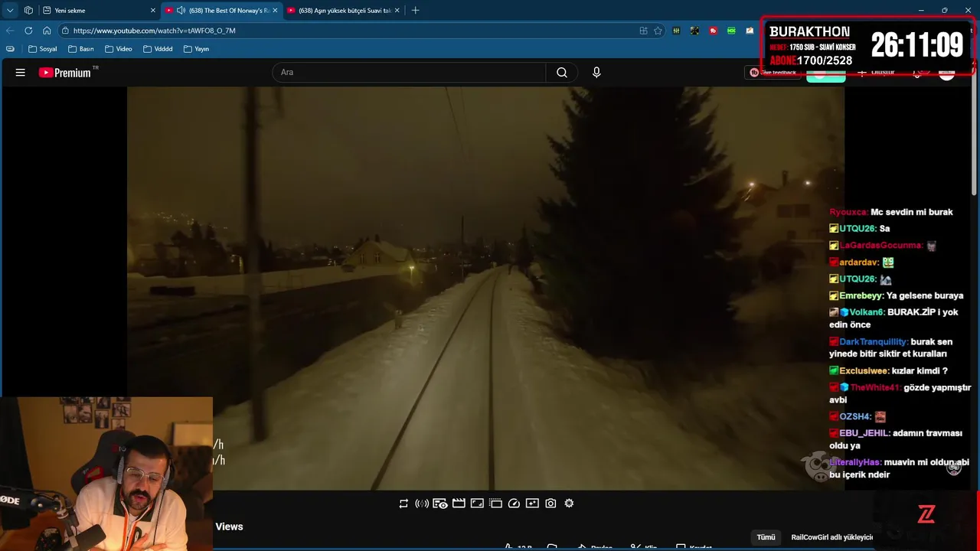This screenshot has width=980, height=551.
Task: Switch to 'The Best Of Norway's' tab
Action: point(220,11)
